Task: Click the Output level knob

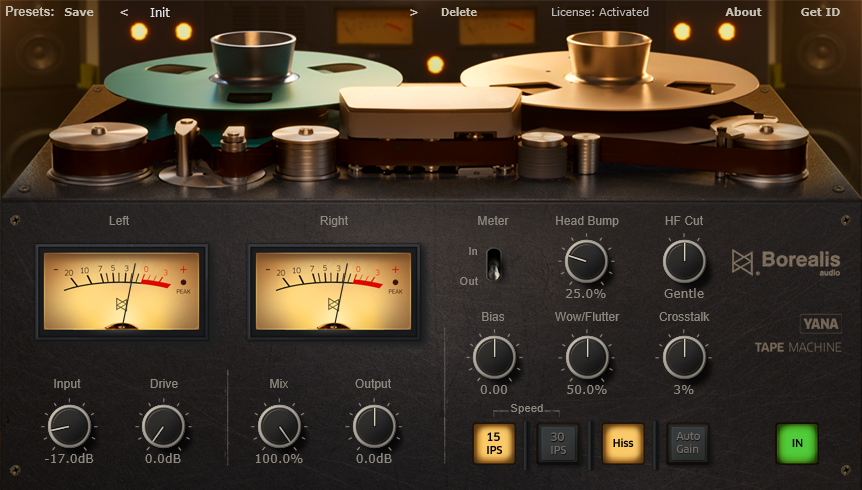Action: 373,426
